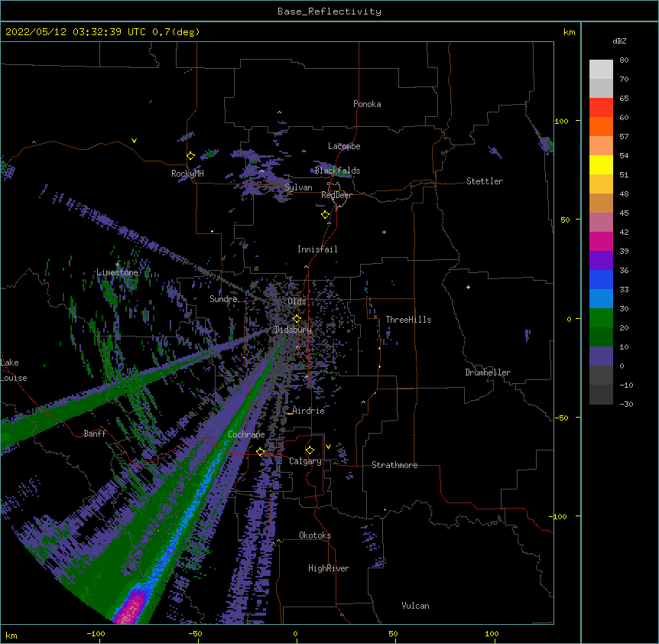Click the Stettler city label
This screenshot has height=644, width=659.
(485, 181)
